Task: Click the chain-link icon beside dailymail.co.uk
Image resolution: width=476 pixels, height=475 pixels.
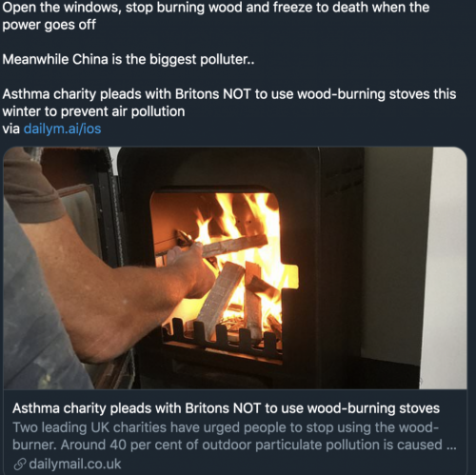Action: pyautogui.click(x=20, y=465)
